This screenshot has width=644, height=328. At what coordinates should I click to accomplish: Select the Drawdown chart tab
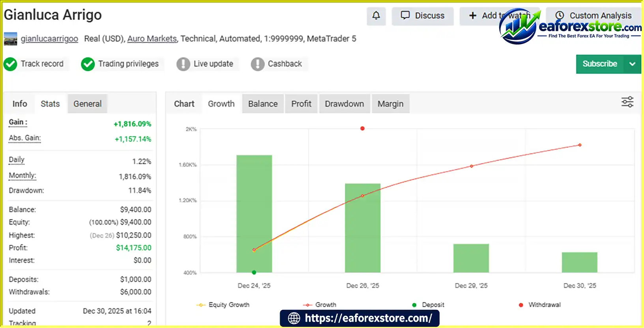(344, 104)
